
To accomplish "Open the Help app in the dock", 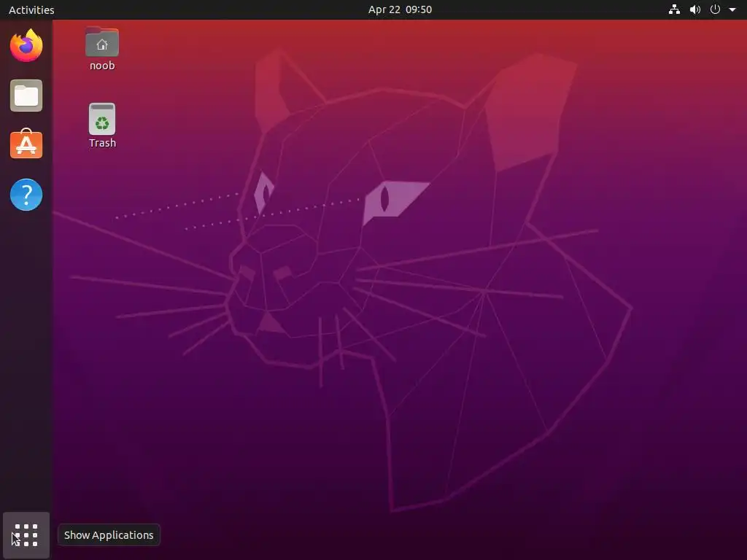I will (26, 195).
